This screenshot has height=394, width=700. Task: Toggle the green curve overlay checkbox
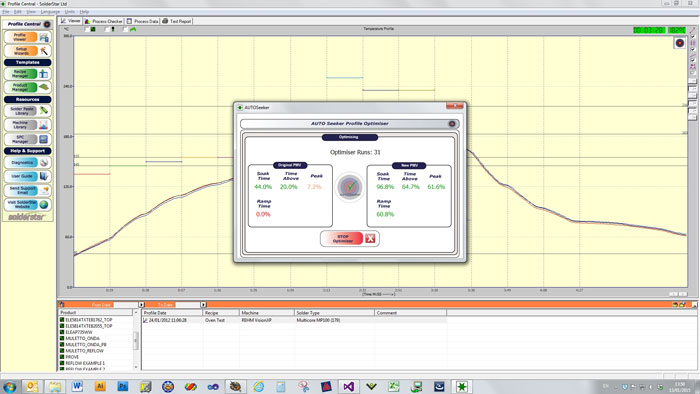coord(125,29)
